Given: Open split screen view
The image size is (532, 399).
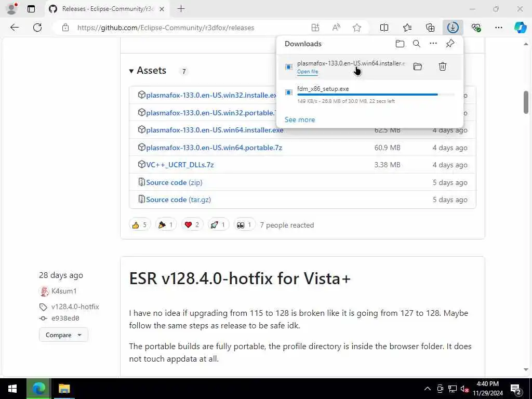Looking at the screenshot, I should [384, 28].
